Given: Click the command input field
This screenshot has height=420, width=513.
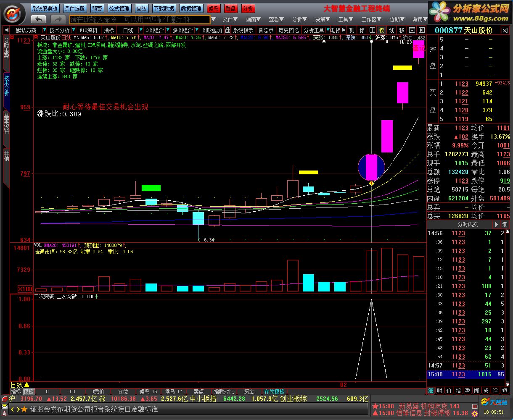Looking at the screenshot, I should [x=140, y=19].
